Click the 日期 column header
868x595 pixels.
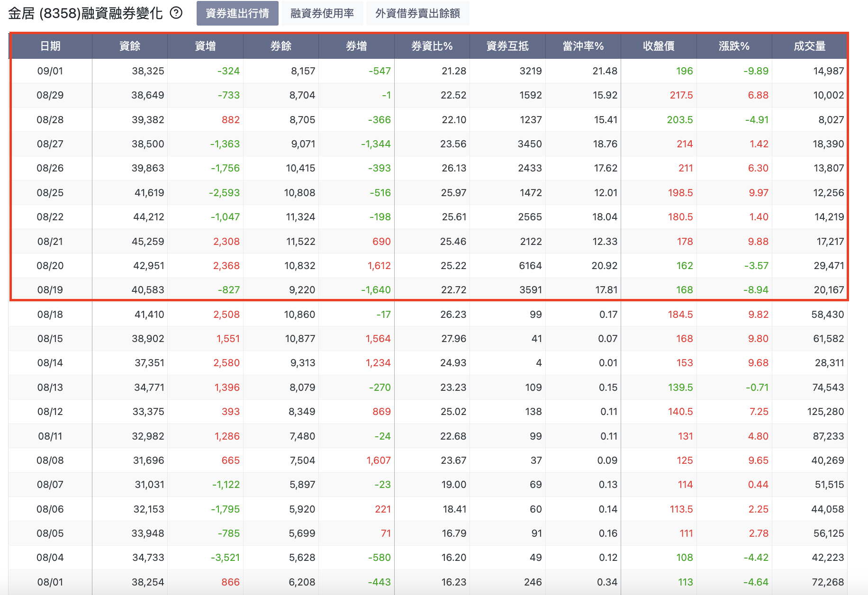coord(50,46)
